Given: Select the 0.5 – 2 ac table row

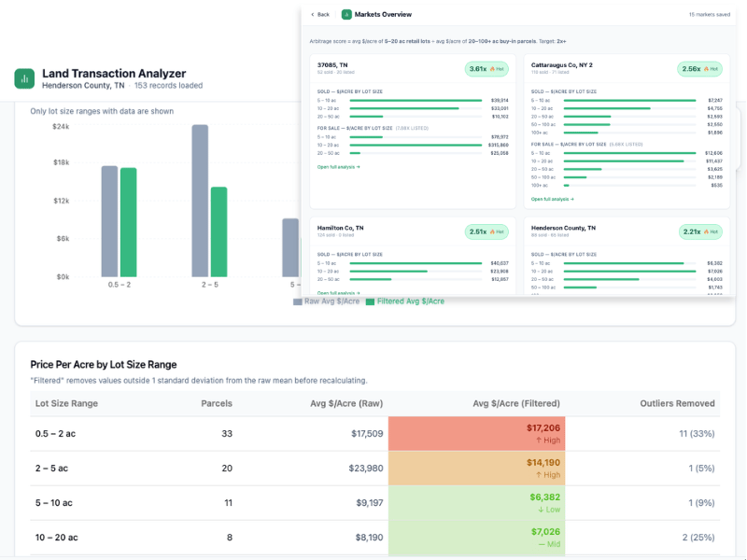Looking at the screenshot, I should [x=375, y=434].
